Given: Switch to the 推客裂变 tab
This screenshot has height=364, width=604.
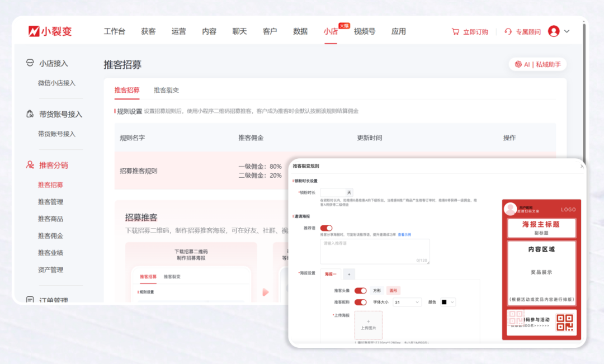Looking at the screenshot, I should pyautogui.click(x=167, y=89).
